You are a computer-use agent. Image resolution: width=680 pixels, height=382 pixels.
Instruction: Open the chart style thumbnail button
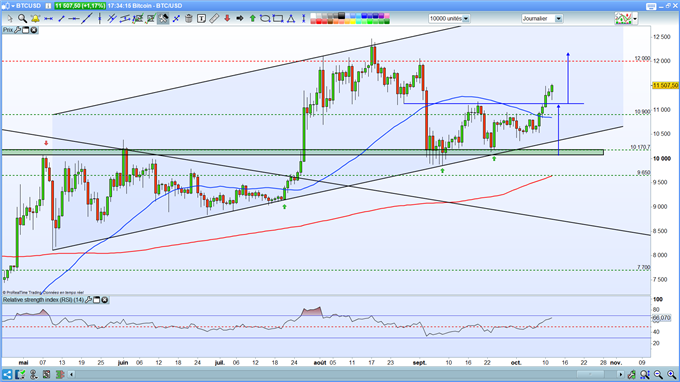[623, 19]
